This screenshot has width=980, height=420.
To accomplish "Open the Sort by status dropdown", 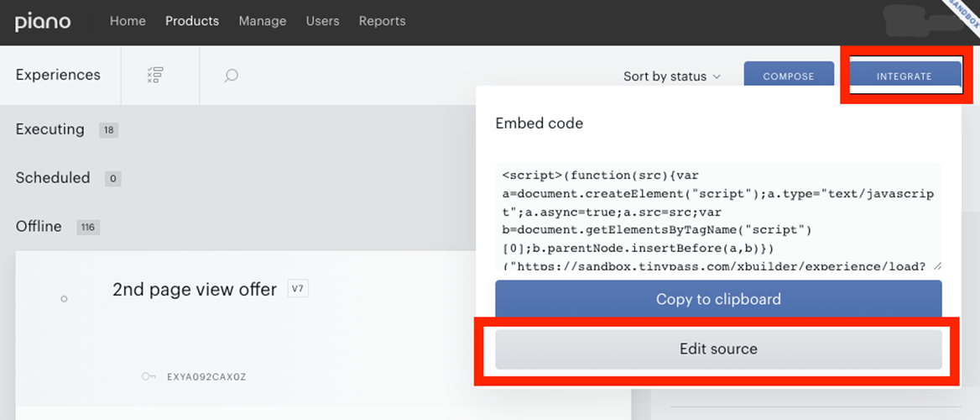I will pos(672,76).
